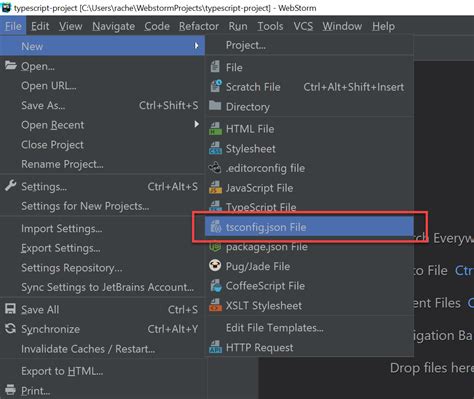Click the Save All floppy disk icon
Viewport: 474px width, 399px height.
pyautogui.click(x=10, y=309)
